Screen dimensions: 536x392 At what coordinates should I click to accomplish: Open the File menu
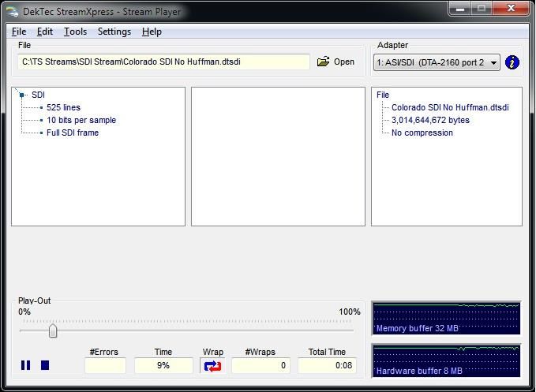coord(19,32)
